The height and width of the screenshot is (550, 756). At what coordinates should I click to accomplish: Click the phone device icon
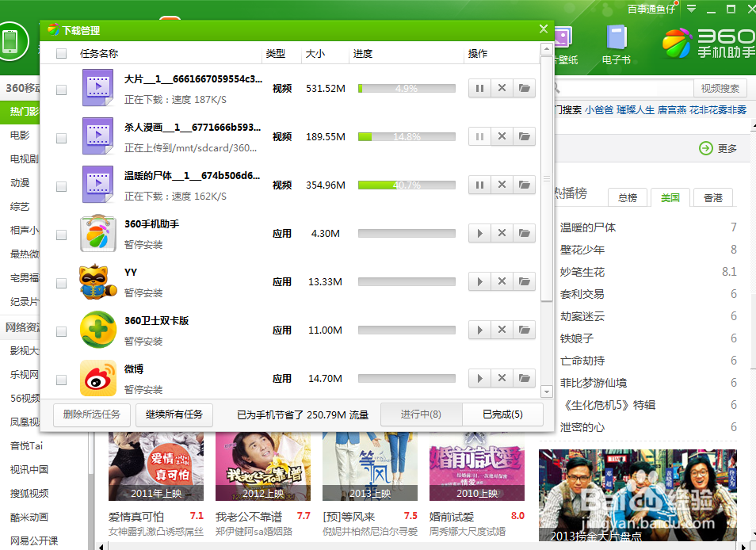[x=10, y=41]
